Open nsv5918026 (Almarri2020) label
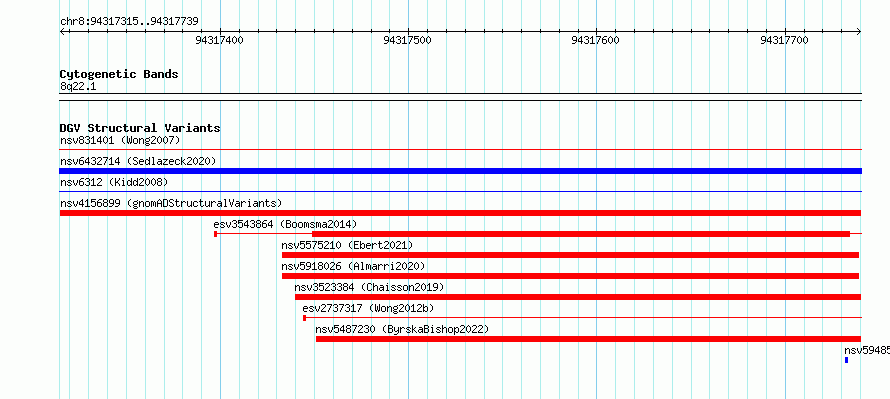Viewport: 890px width, 399px height. click(x=353, y=266)
